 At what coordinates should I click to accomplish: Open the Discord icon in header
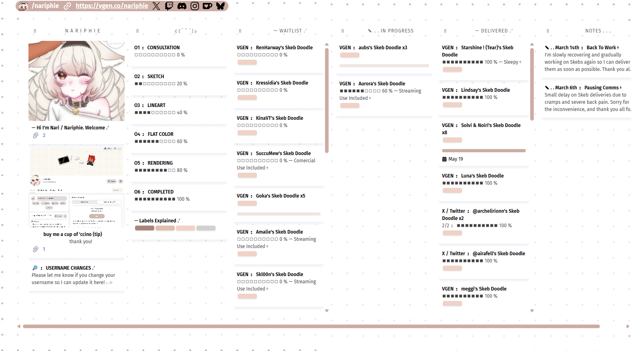coord(182,6)
